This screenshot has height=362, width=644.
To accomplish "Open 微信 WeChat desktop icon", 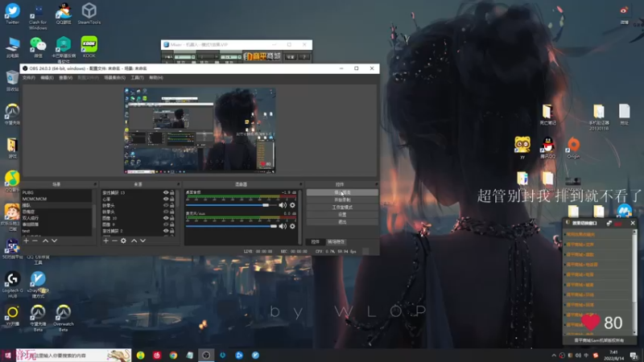I will 38,47.
